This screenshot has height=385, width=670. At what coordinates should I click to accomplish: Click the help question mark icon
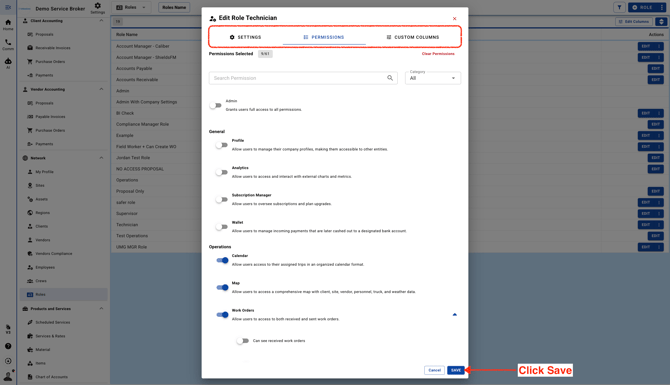[8, 346]
